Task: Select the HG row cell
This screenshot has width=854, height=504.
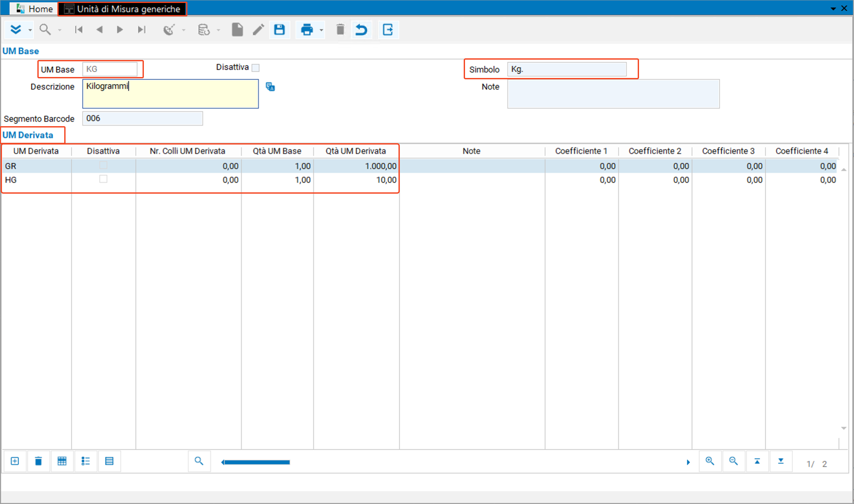Action: [37, 180]
